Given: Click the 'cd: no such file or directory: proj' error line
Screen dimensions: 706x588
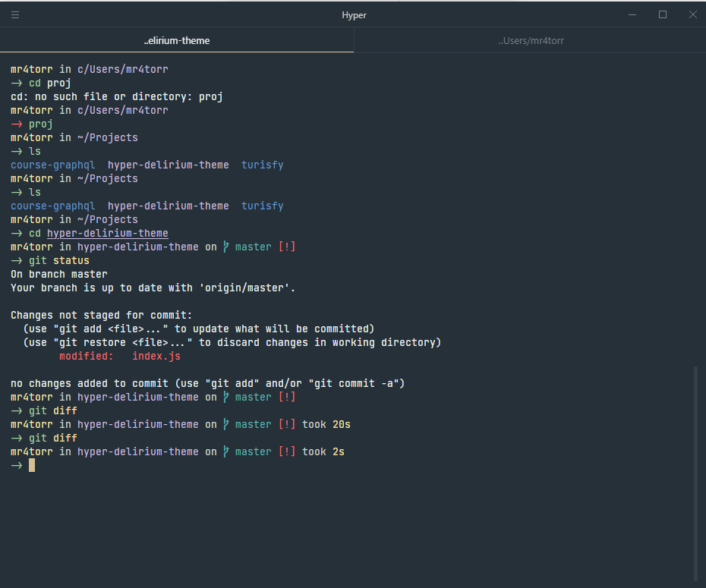Looking at the screenshot, I should pos(117,96).
